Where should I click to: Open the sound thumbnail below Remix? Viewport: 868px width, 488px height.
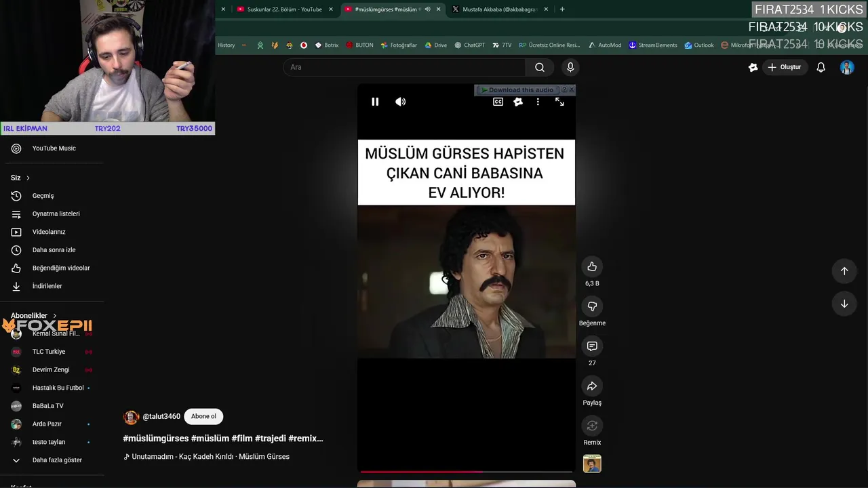coord(592,464)
